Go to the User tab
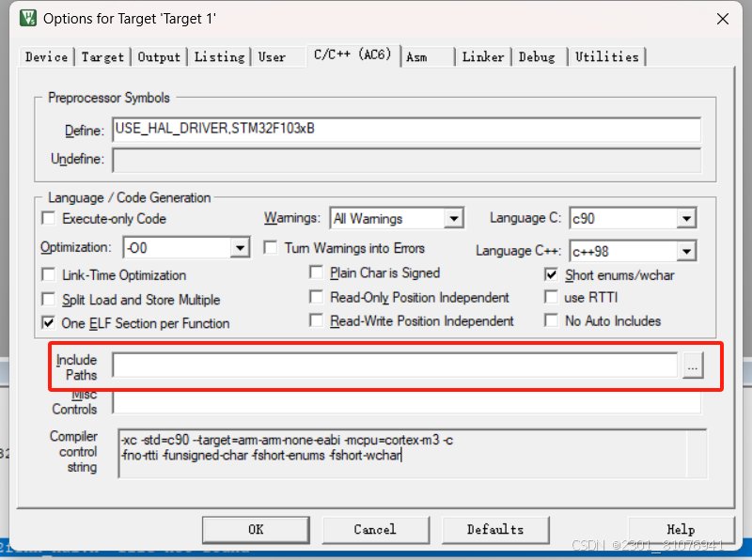752x560 pixels. pyautogui.click(x=272, y=57)
